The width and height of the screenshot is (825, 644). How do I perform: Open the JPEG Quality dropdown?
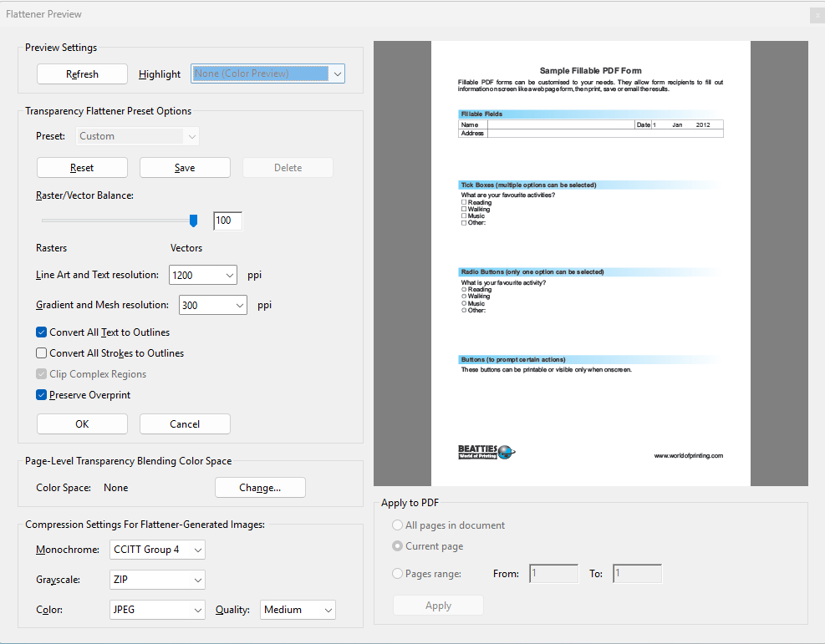pos(298,609)
